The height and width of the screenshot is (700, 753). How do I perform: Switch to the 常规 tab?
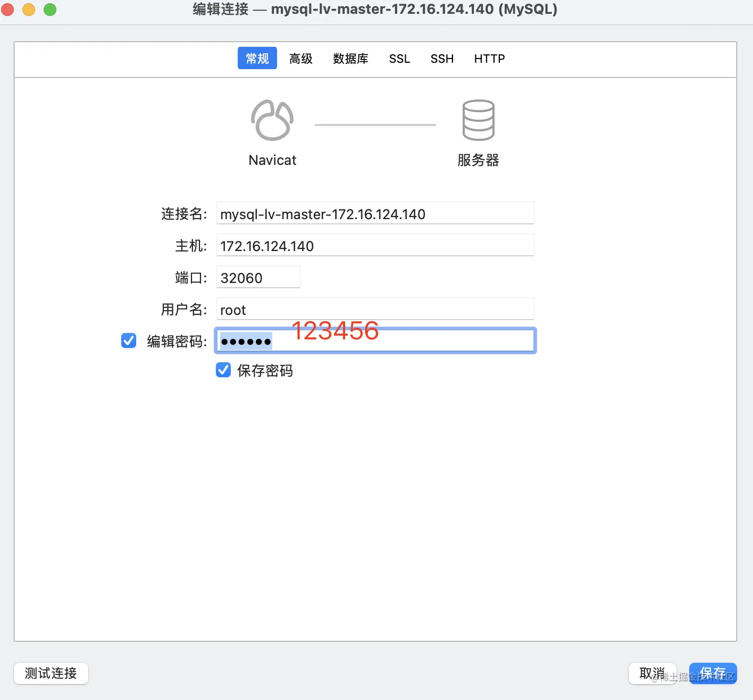(x=257, y=59)
